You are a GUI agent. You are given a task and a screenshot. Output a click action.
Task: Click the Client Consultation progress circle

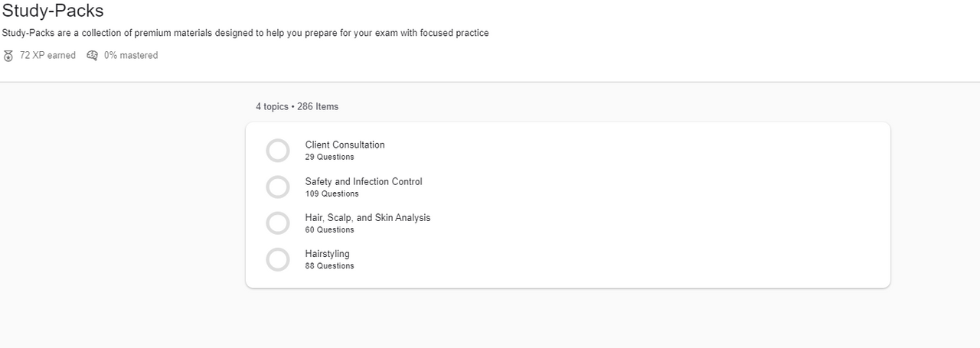tap(277, 151)
